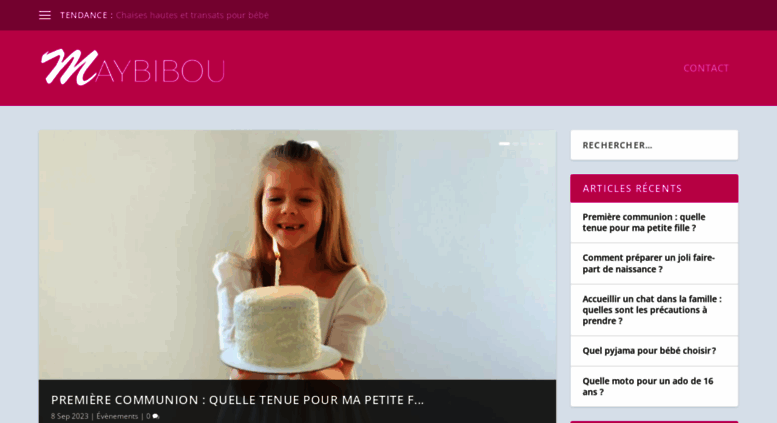
Task: Select the active first slider indicator
Action: pos(504,144)
